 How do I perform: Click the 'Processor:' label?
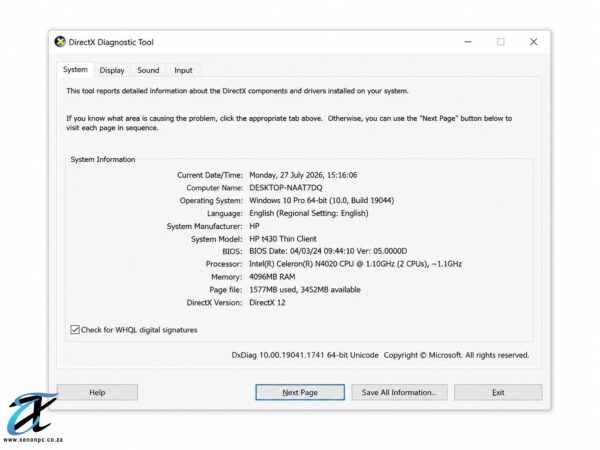click(x=224, y=264)
